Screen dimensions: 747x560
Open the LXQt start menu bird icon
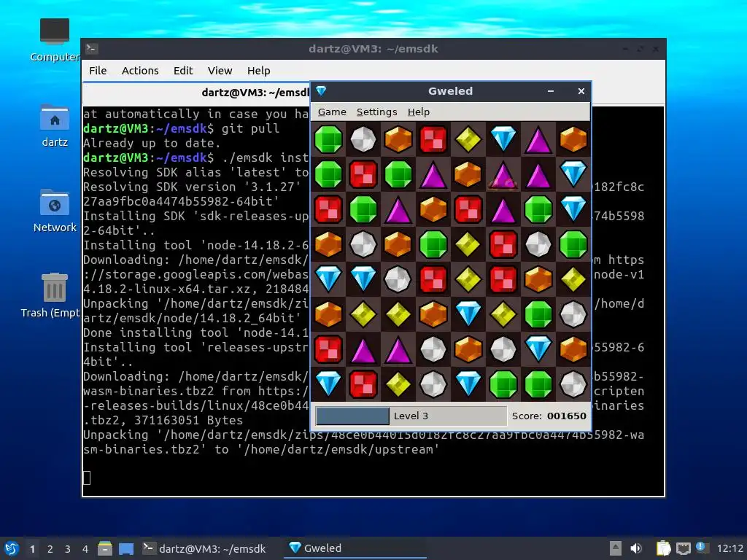click(x=12, y=548)
